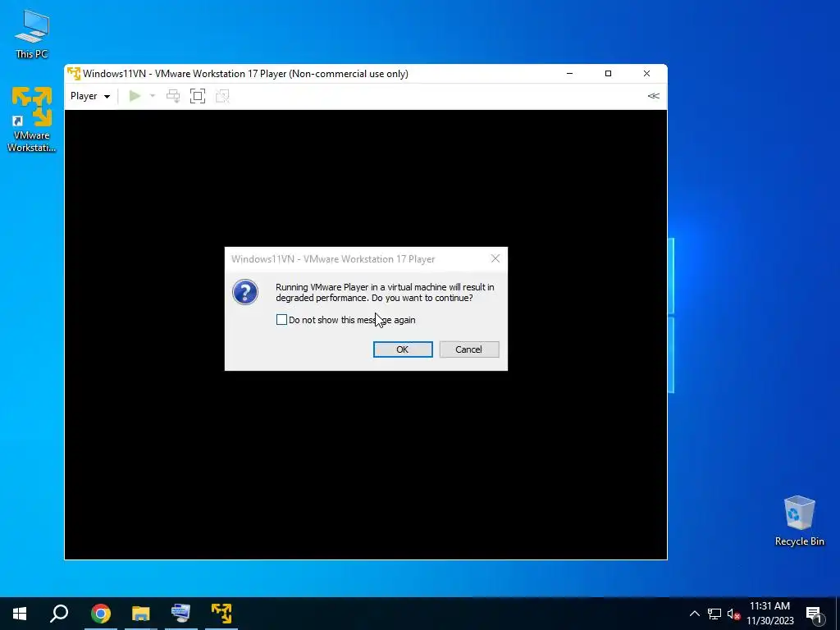Select the VMware Workstation desktop shortcut
The height and width of the screenshot is (630, 840).
click(32, 120)
